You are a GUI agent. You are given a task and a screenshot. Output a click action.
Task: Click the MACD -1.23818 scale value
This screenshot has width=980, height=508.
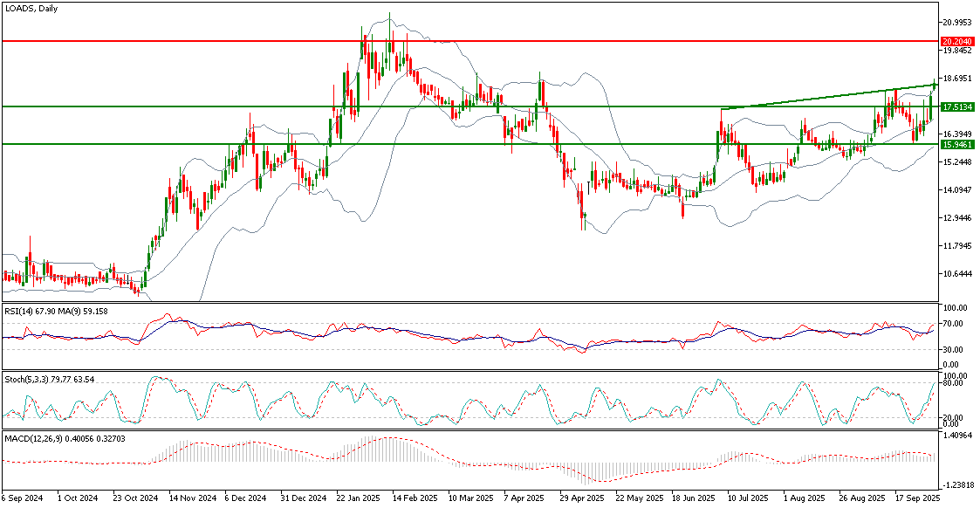[x=958, y=484]
